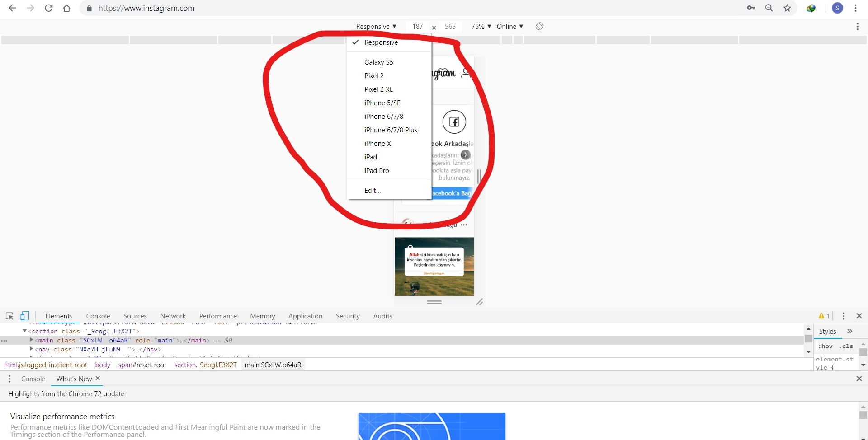Open Edit... in the device menu
Image resolution: width=868 pixels, height=440 pixels.
click(x=389, y=191)
